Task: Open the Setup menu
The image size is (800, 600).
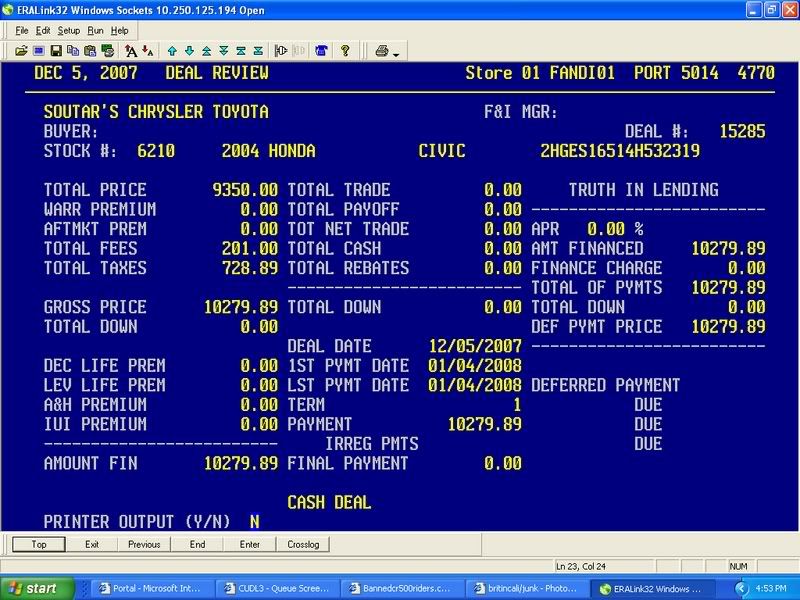Action: click(68, 31)
